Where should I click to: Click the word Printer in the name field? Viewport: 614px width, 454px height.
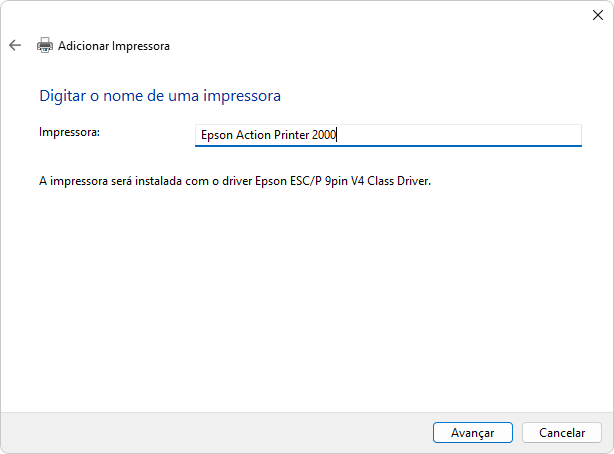[x=291, y=135]
